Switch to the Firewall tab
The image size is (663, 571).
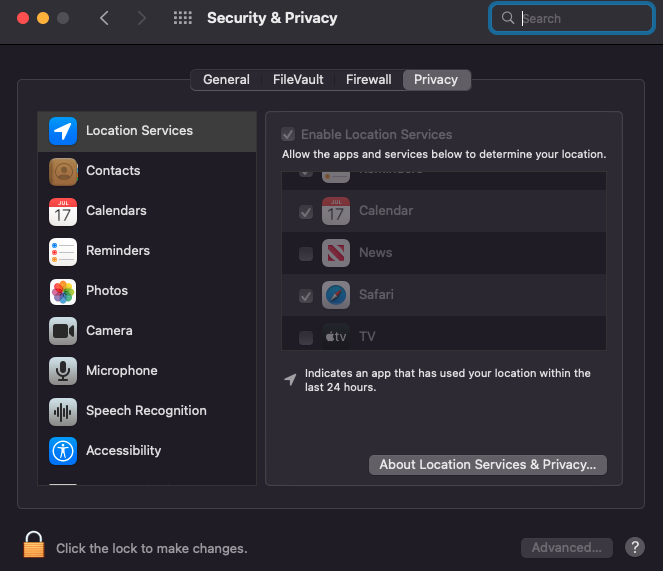pyautogui.click(x=368, y=80)
